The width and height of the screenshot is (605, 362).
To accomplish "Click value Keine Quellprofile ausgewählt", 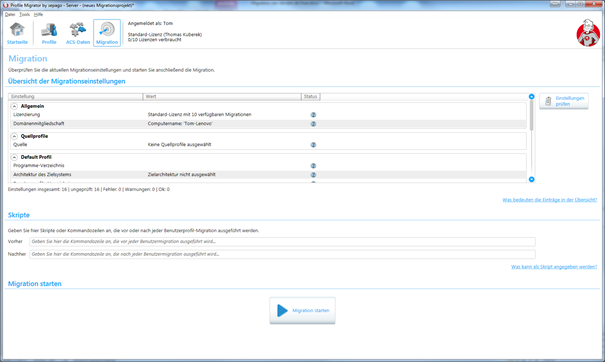I will [x=179, y=145].
